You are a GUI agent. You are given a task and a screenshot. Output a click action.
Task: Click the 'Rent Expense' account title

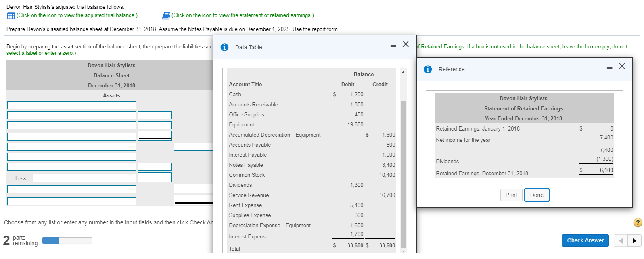point(245,205)
